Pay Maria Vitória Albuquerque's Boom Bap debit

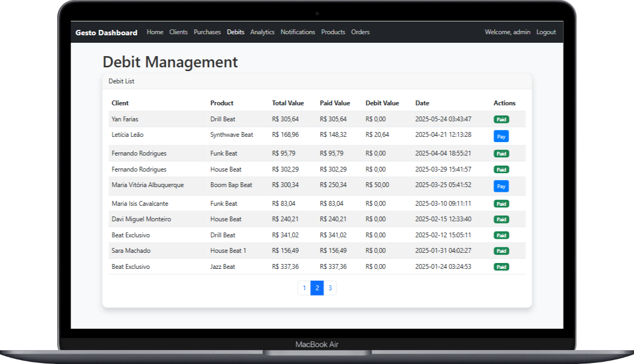pyautogui.click(x=501, y=187)
